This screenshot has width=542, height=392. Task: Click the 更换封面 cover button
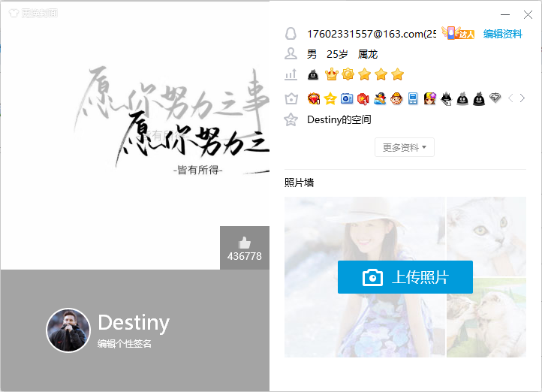pos(32,14)
